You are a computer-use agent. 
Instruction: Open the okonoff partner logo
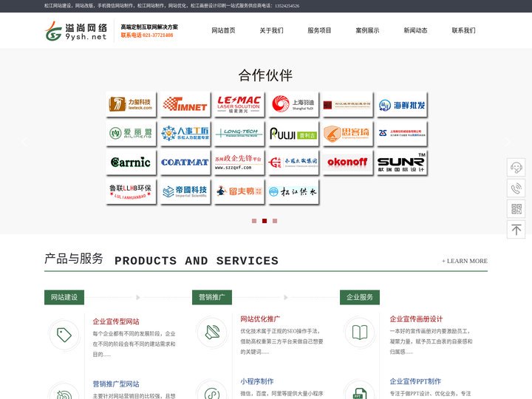click(348, 163)
